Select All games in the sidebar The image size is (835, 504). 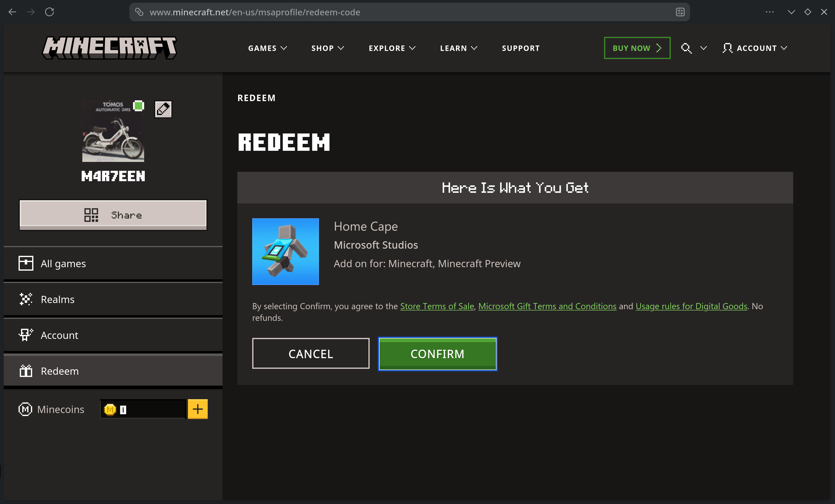(x=113, y=263)
